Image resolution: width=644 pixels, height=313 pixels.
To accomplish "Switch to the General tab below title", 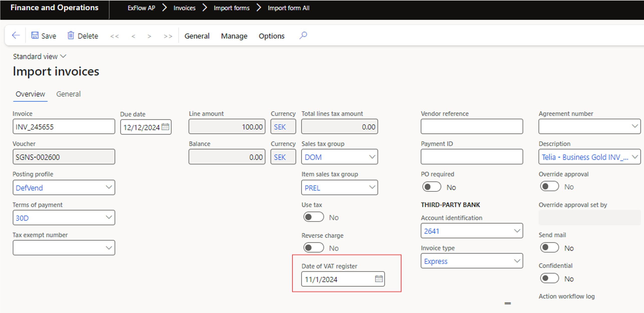I will click(x=68, y=94).
